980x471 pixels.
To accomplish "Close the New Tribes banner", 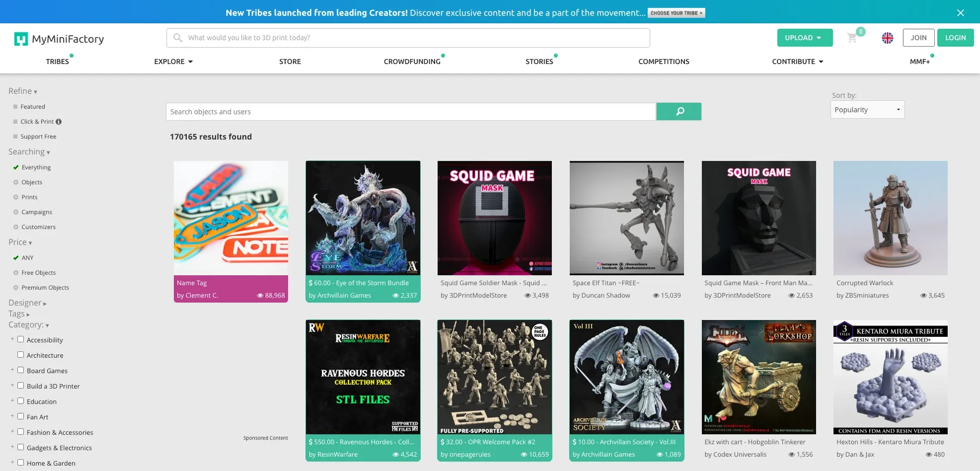I will (x=960, y=13).
